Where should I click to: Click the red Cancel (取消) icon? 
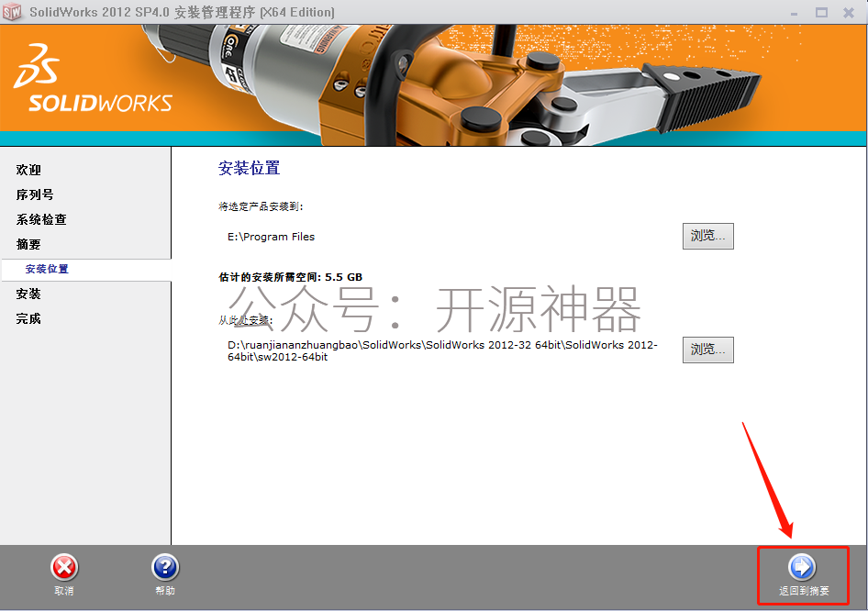pyautogui.click(x=64, y=567)
